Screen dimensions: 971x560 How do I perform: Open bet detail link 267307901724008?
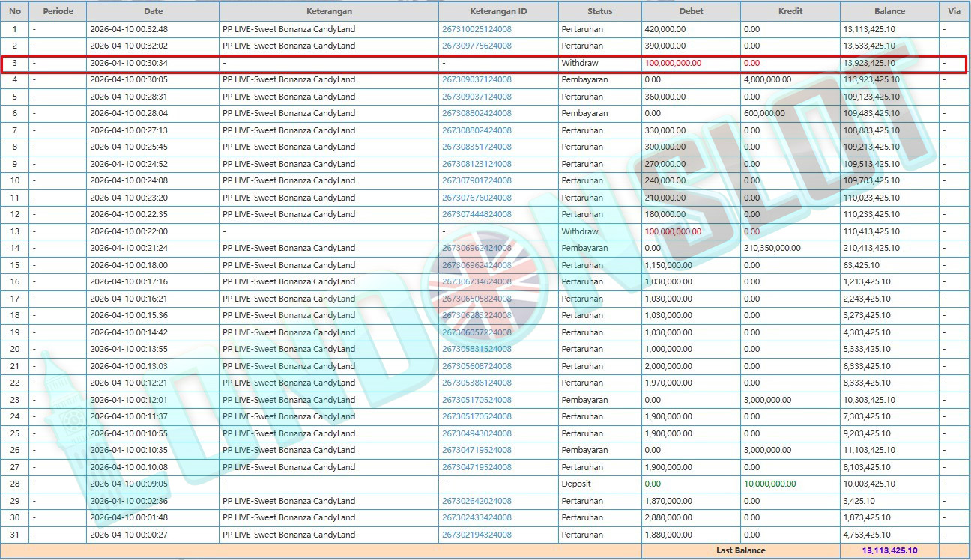pyautogui.click(x=477, y=180)
